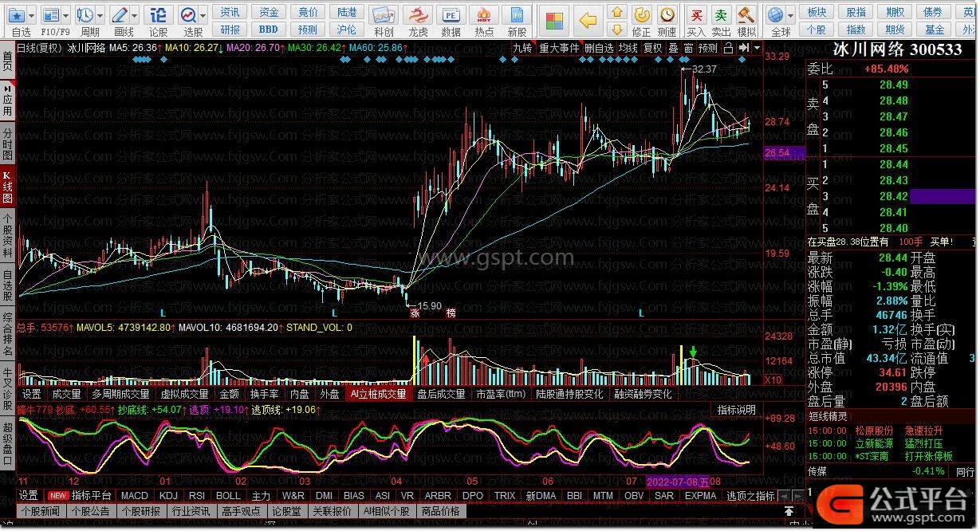Toggle 预测 forecast on chart bar
The image size is (980, 531).
pyautogui.click(x=707, y=48)
